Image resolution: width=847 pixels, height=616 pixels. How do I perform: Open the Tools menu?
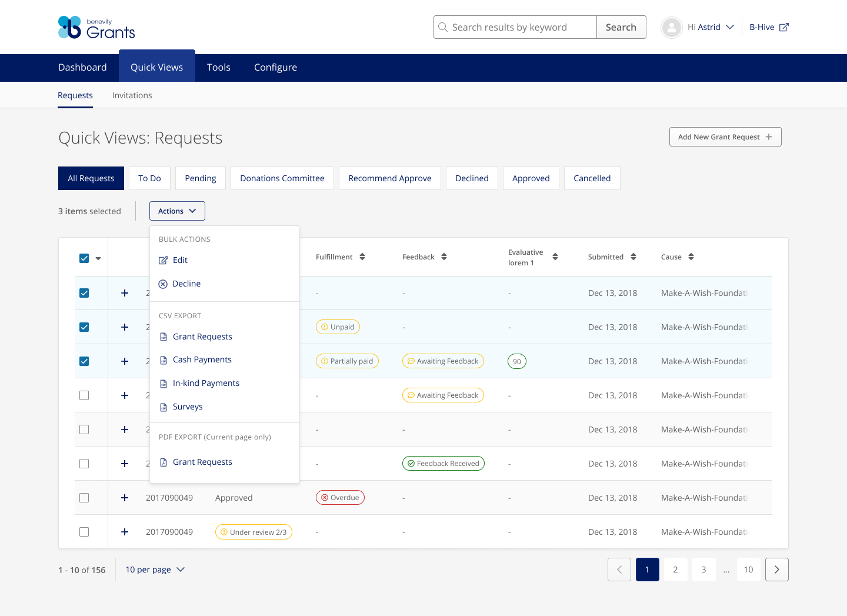(218, 67)
